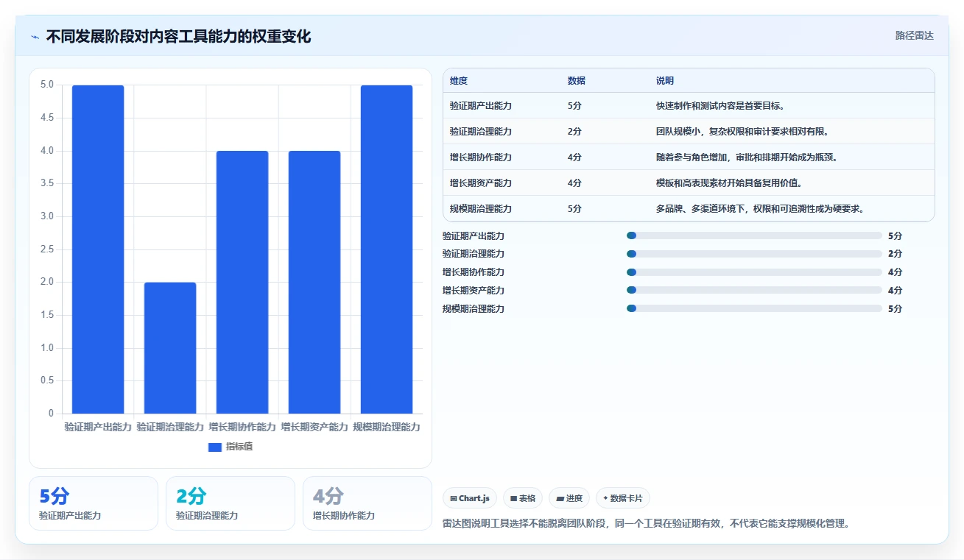Select the 表格 tag
Viewport: 964px width, 560px height.
(523, 498)
